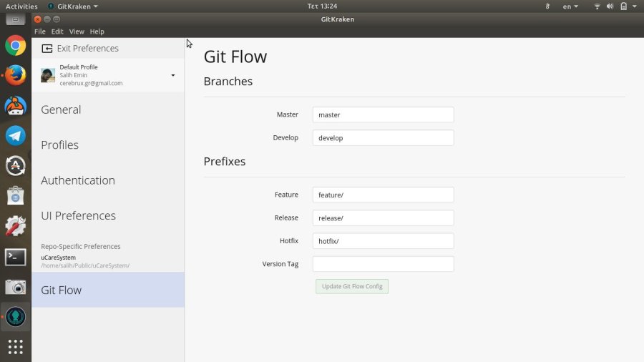Open Ubuntu Software store in dock
This screenshot has height=362, width=644.
(x=15, y=196)
